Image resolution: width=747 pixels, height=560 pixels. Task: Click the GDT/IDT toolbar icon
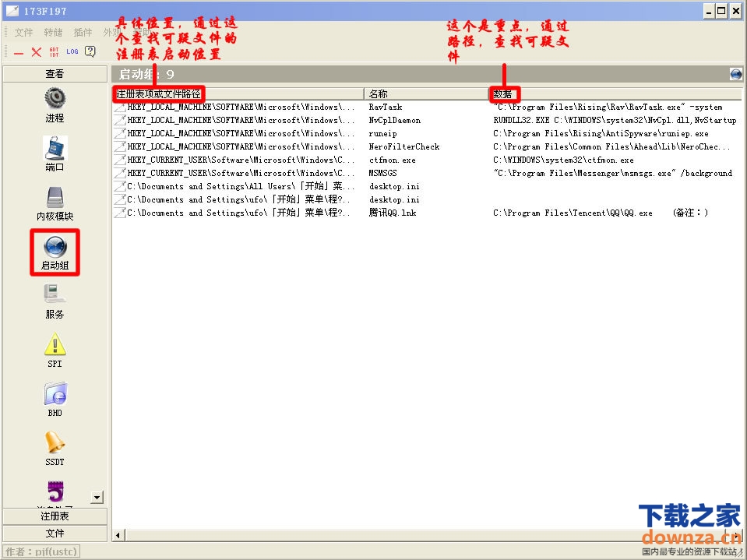point(54,51)
